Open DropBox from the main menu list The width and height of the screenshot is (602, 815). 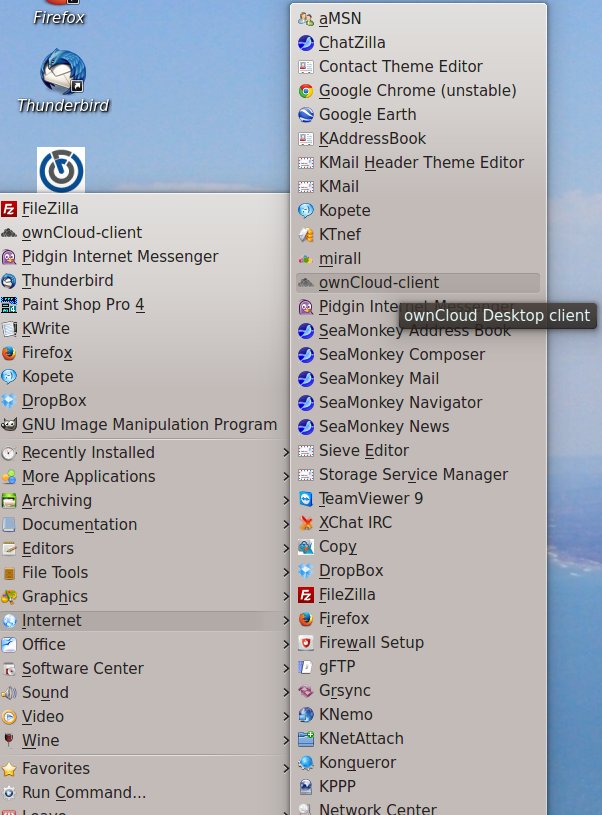[145, 401]
